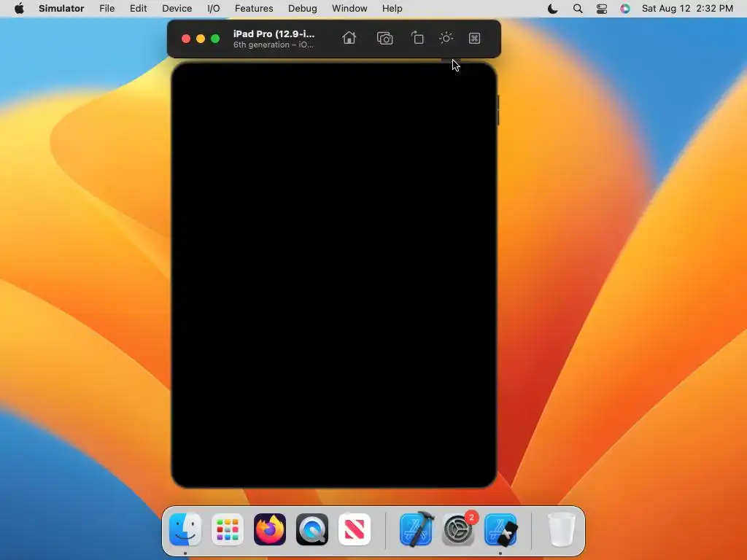Toggle appearance with the sun icon
The width and height of the screenshot is (747, 560).
(446, 38)
